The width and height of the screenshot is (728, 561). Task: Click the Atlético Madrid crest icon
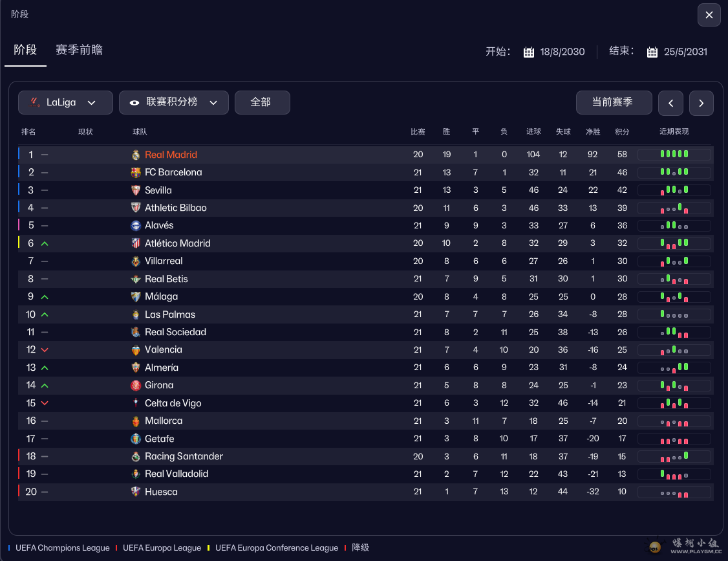click(136, 243)
